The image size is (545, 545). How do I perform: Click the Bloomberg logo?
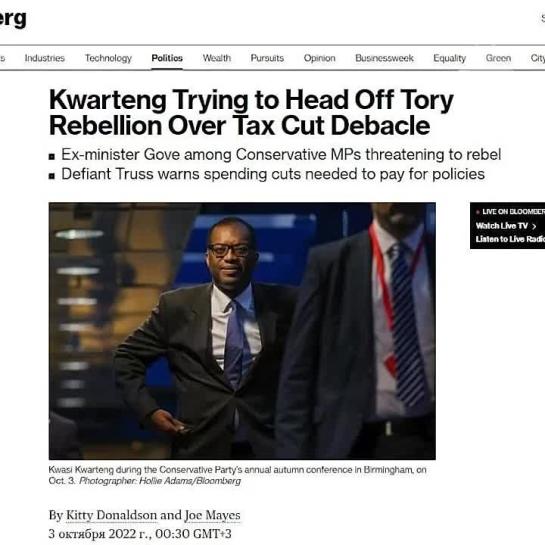coord(13,18)
